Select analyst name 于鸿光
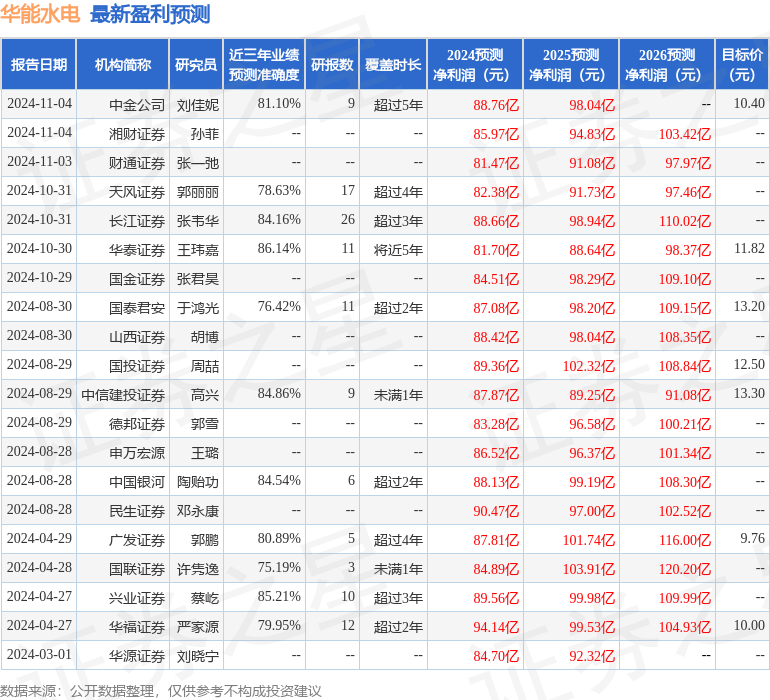This screenshot has width=770, height=700. pos(197,308)
